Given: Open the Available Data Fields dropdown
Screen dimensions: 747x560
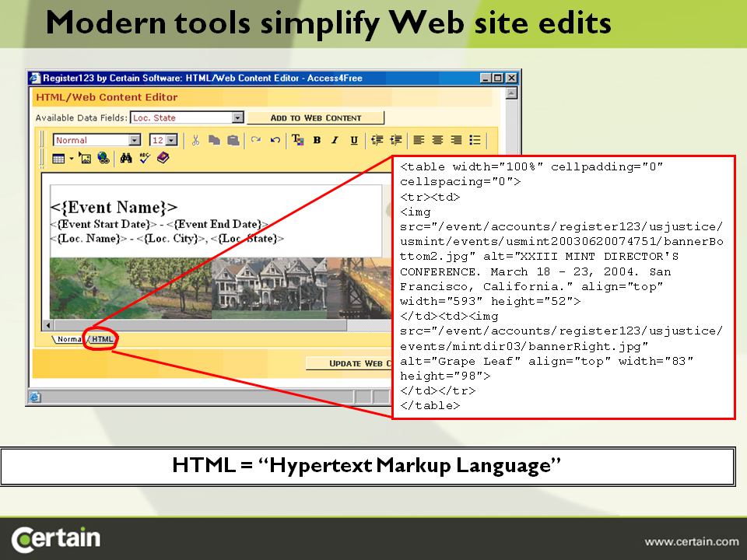Looking at the screenshot, I should (238, 117).
